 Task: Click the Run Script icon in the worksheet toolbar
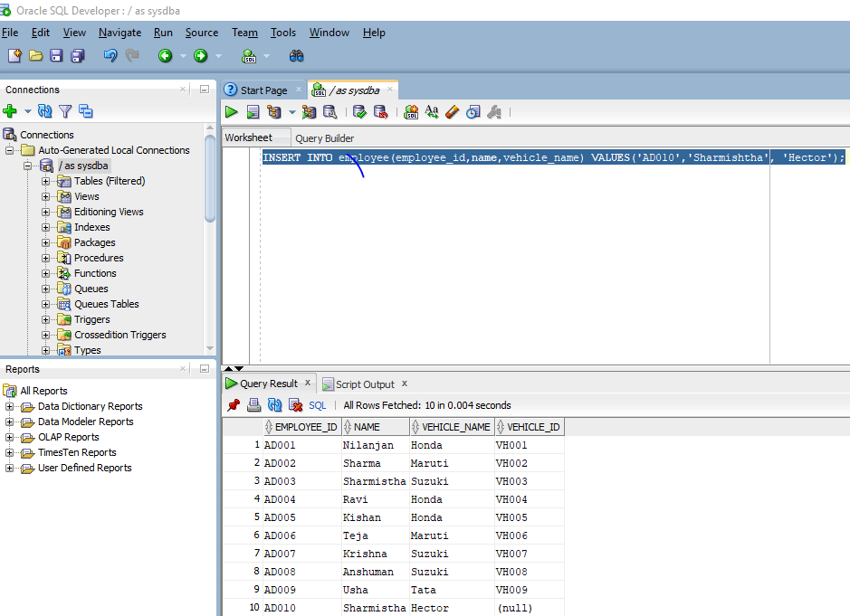click(x=253, y=112)
